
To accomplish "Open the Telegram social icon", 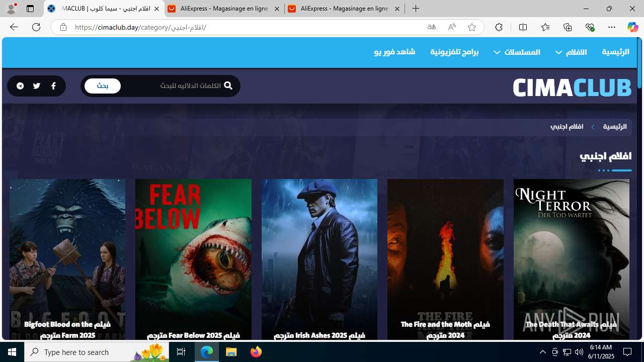I will [x=20, y=86].
